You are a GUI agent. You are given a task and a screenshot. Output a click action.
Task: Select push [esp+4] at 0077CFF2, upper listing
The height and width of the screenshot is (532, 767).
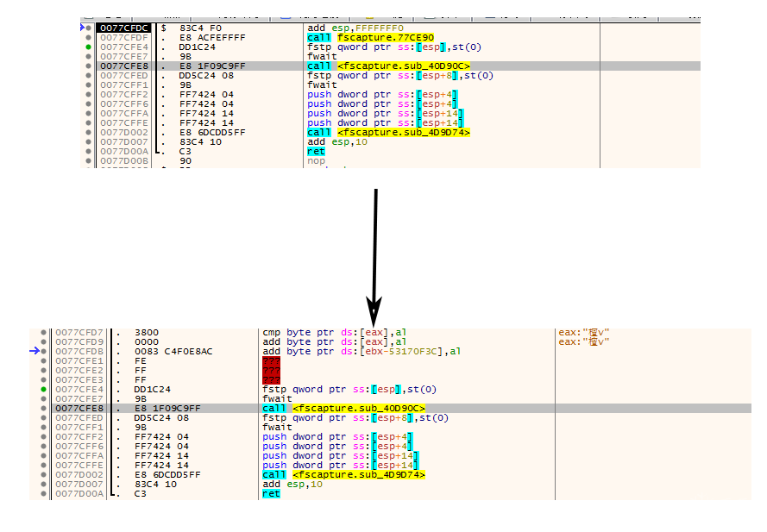click(382, 94)
